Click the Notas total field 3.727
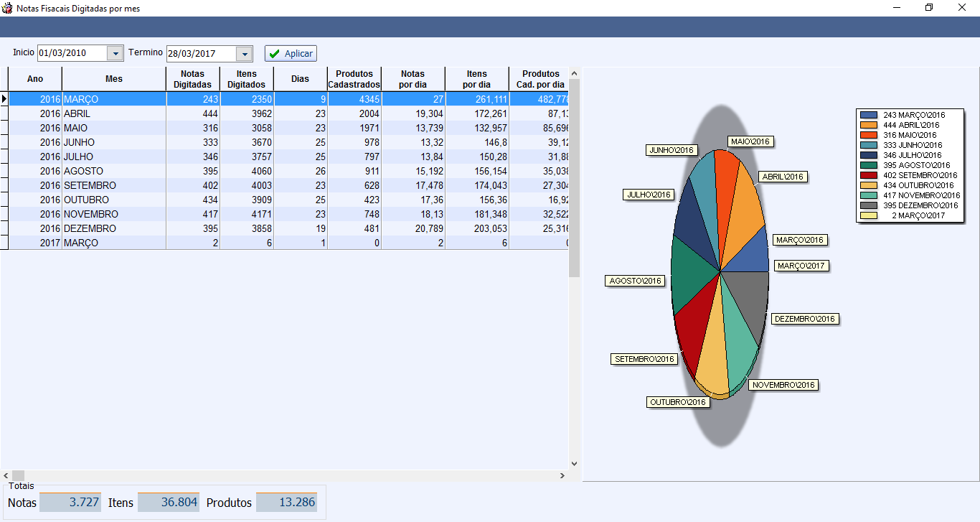This screenshot has width=980, height=522. (70, 503)
